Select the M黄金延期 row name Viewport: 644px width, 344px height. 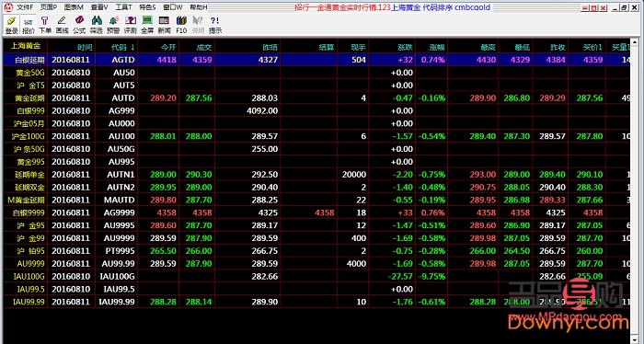(27, 200)
